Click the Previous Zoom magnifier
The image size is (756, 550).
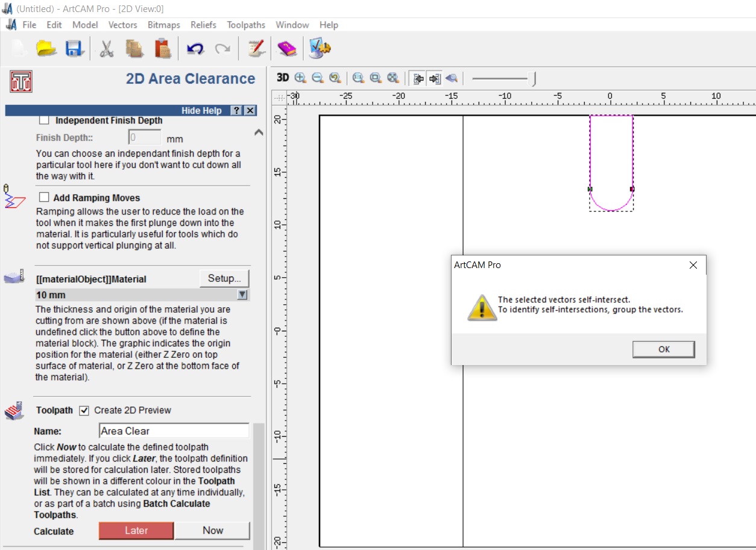pos(335,78)
